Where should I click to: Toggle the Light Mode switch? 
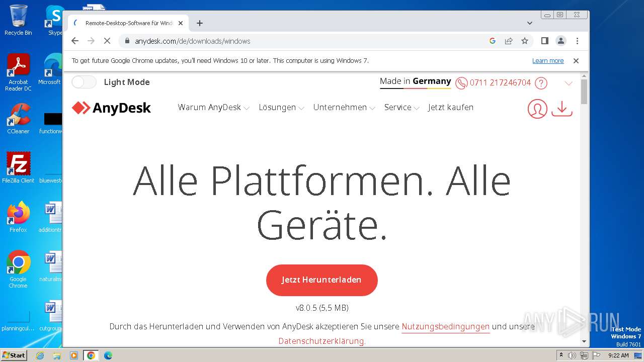pyautogui.click(x=84, y=82)
